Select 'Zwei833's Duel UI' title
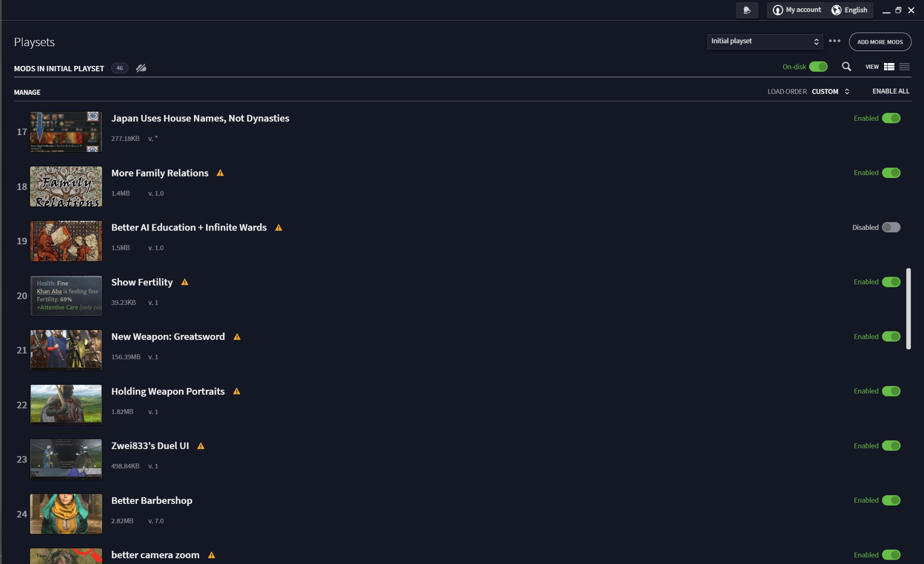 (150, 446)
